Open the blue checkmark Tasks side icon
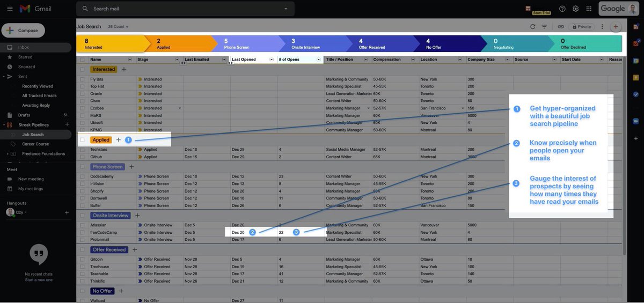This screenshot has width=644, height=303. click(x=636, y=94)
